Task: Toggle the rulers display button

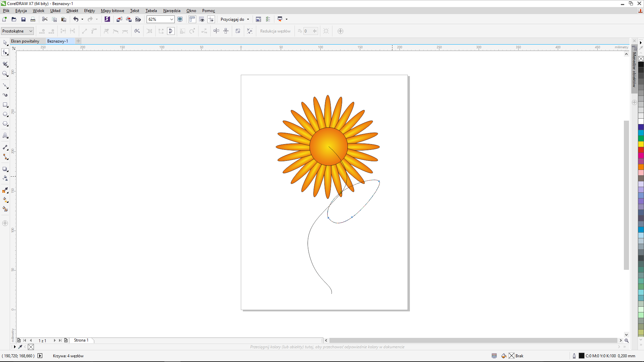Action: tap(192, 19)
